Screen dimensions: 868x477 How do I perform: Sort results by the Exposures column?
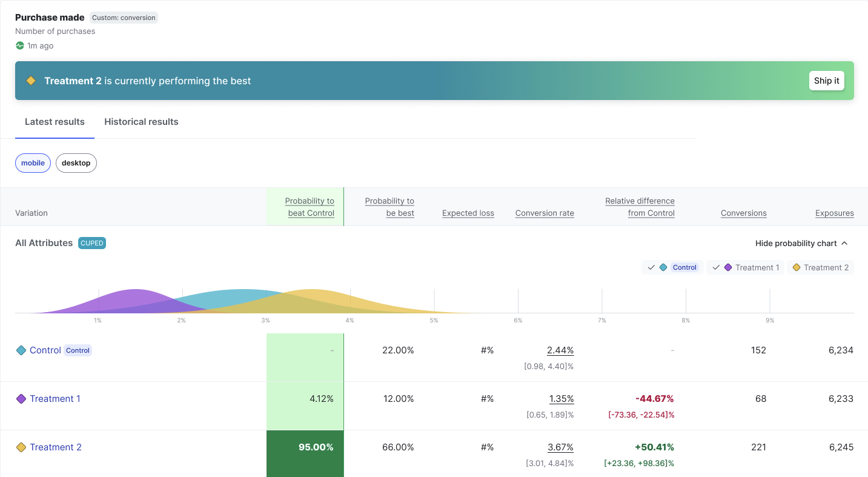point(835,213)
